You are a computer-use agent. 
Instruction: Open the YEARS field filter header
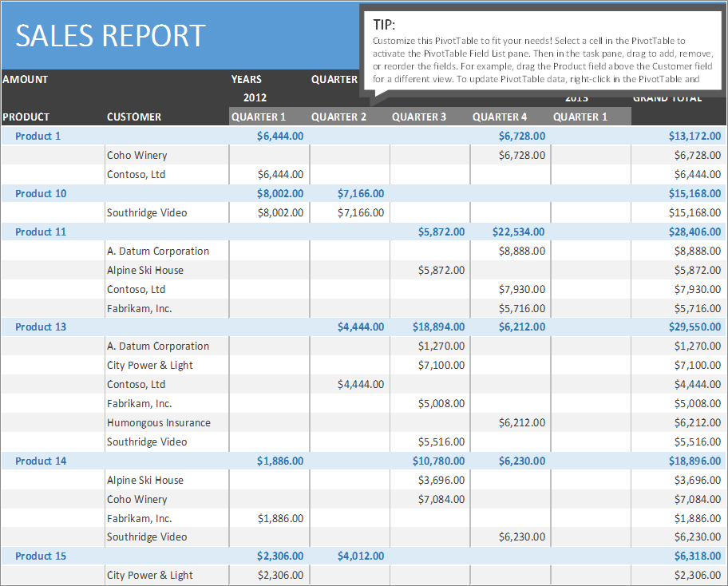point(246,79)
